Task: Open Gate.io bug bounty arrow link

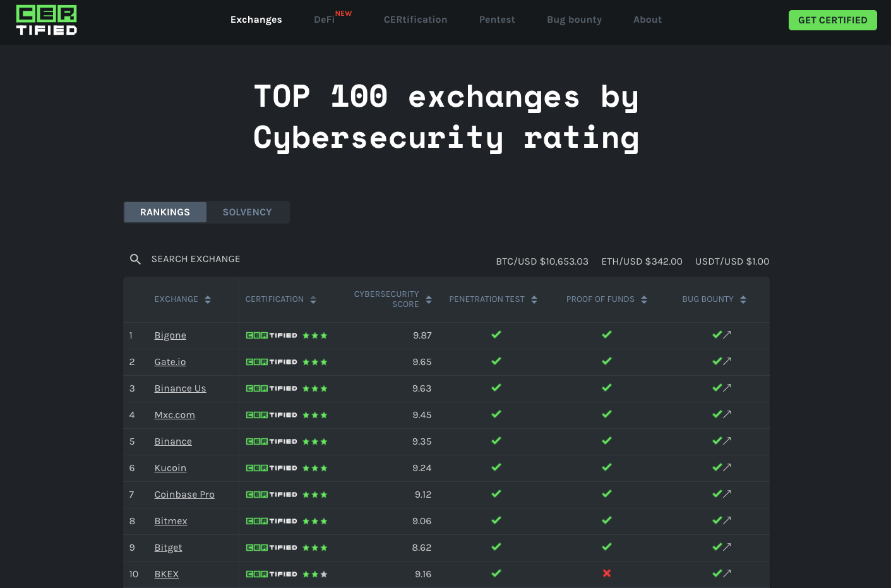Action: click(x=727, y=361)
